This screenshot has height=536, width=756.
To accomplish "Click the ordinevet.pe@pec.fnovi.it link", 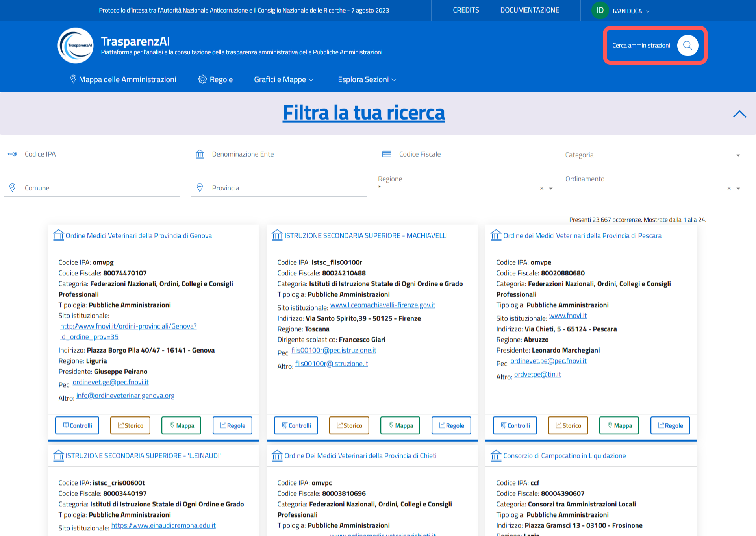I will [548, 361].
